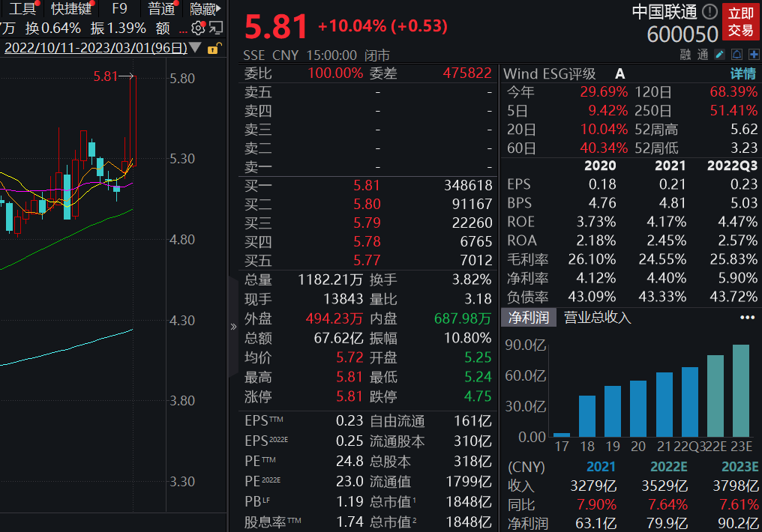This screenshot has width=762, height=532.
Task: Click the 5.81 price marker on the chart
Action: click(106, 76)
